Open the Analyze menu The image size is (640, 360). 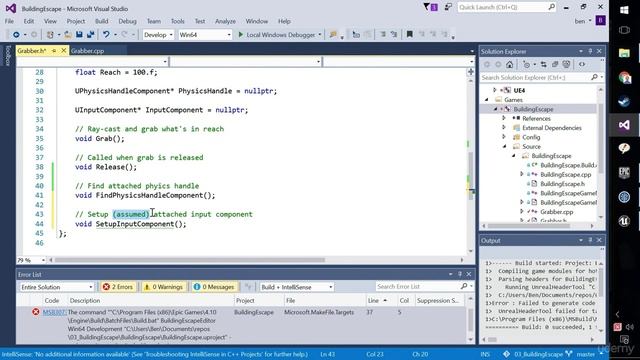click(x=225, y=21)
